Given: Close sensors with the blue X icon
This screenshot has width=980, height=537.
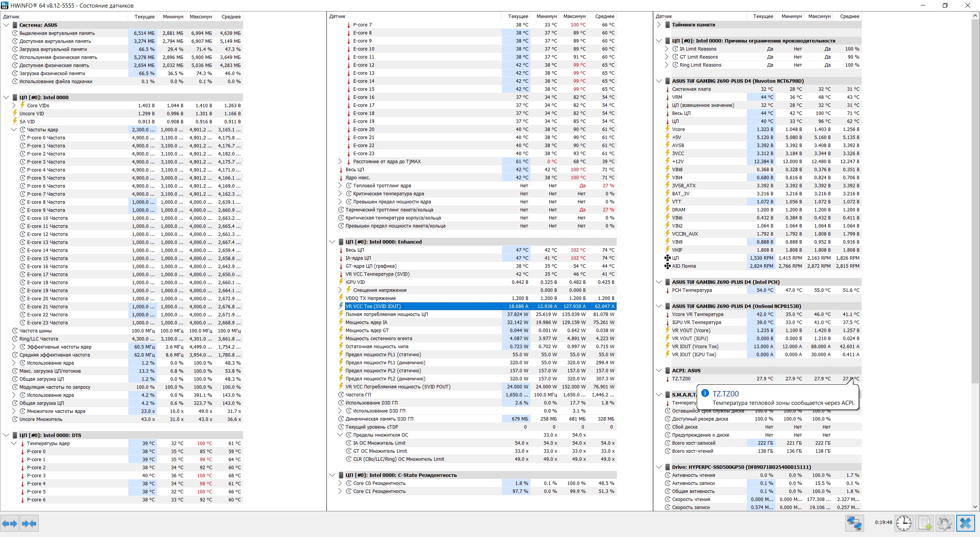Looking at the screenshot, I should [965, 523].
